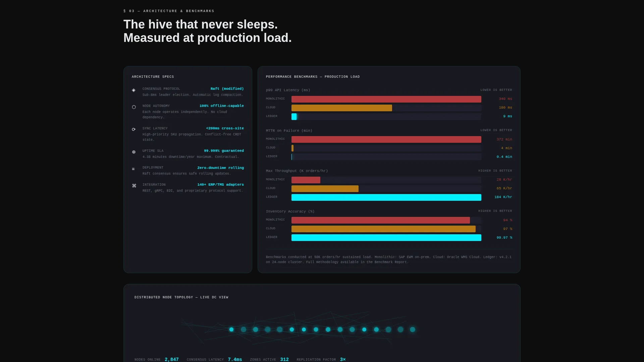The width and height of the screenshot is (644, 362).
Task: Click the '28 K/hr' throughput value
Action: click(504, 180)
